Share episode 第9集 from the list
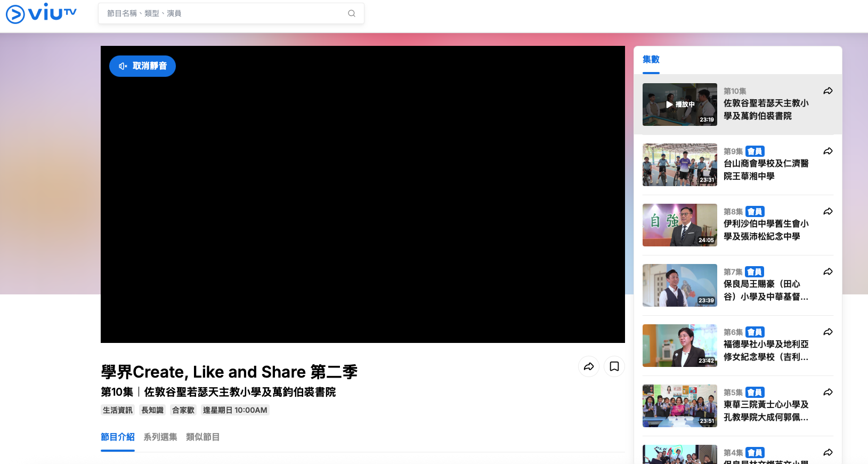Viewport: 868px width, 464px height. click(828, 151)
